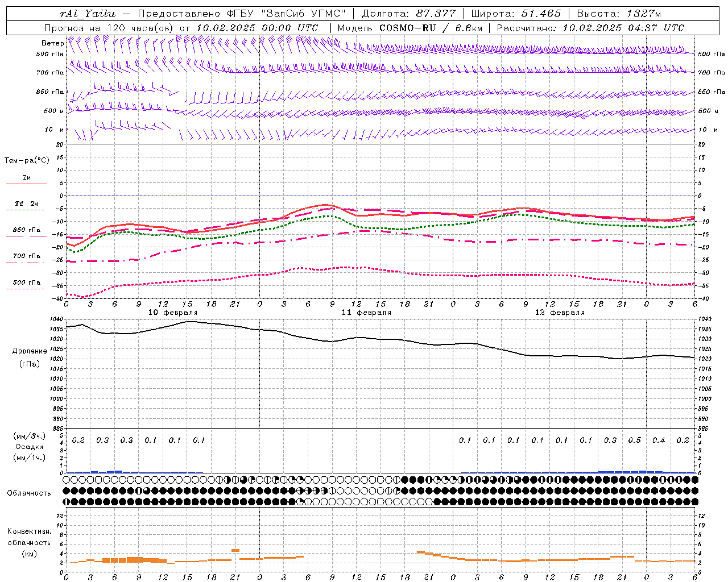The image size is (728, 582).
Task: Click the "11 февраля" date label
Action: (x=366, y=313)
